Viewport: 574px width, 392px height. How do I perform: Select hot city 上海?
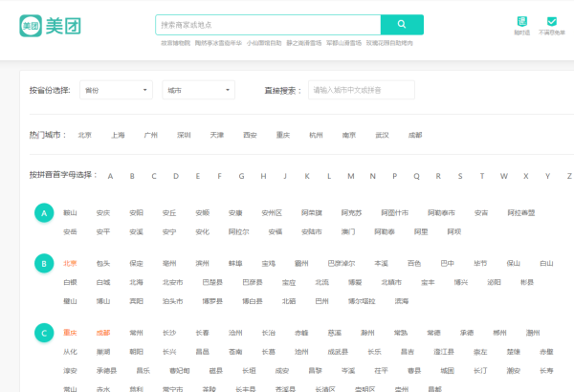tap(118, 135)
